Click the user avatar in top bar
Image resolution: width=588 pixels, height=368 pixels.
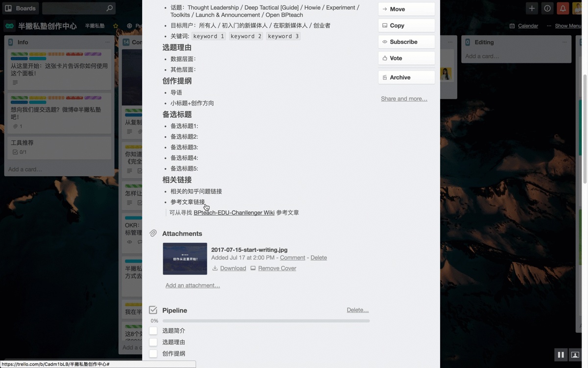click(577, 8)
